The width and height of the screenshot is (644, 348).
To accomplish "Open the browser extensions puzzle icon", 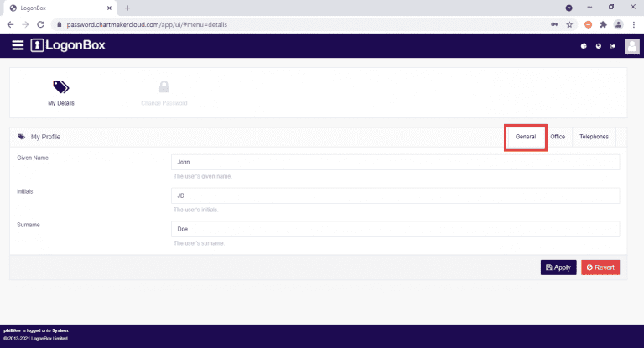I will click(x=603, y=24).
